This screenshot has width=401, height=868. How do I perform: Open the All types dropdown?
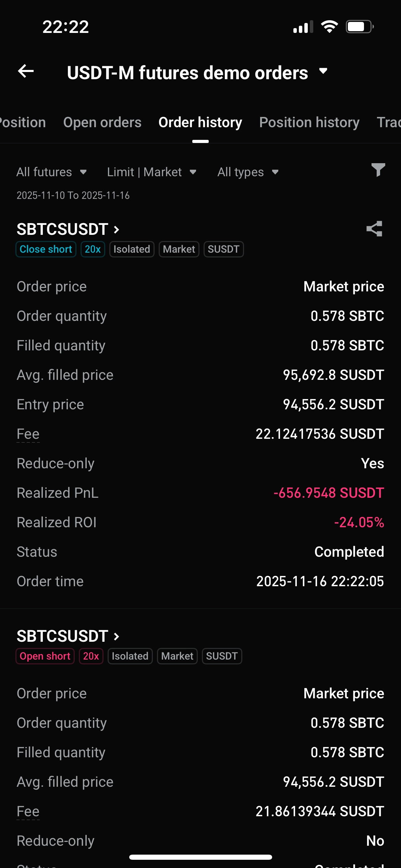point(248,172)
